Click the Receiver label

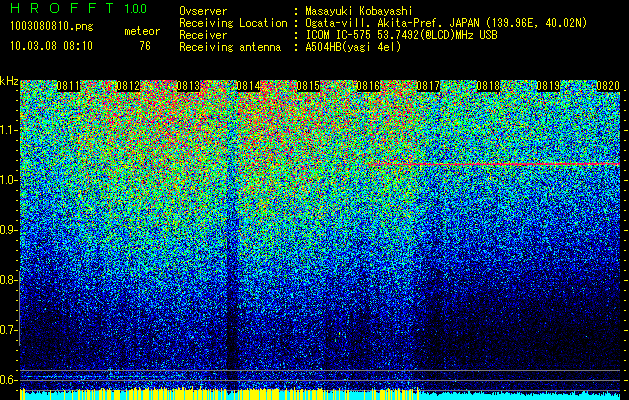pos(203,35)
